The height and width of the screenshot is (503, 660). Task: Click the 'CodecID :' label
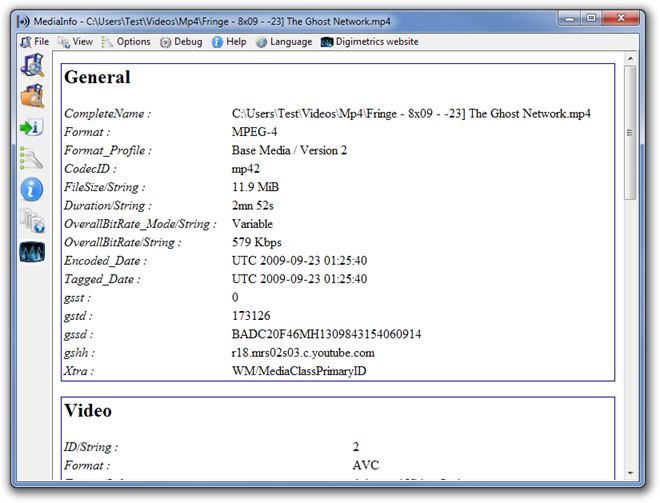pos(90,169)
